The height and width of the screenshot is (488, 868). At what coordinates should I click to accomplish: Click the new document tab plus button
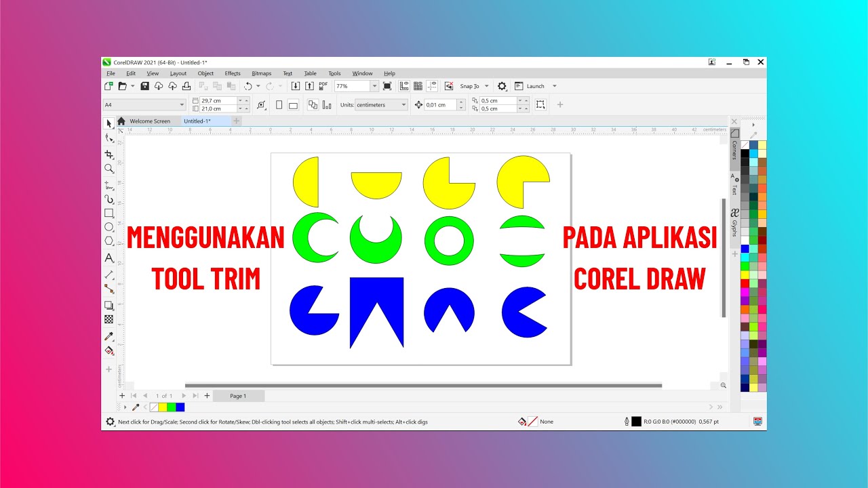(x=236, y=121)
